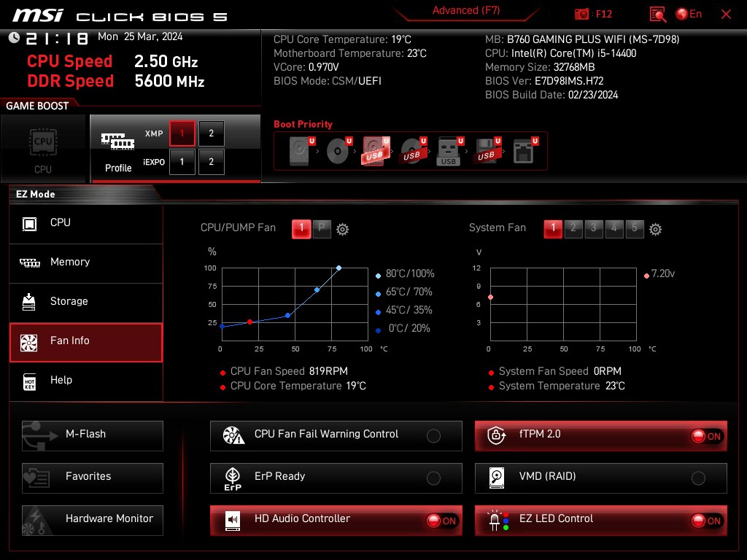747x560 pixels.
Task: Click the 80°C/100% fan curve point
Action: coord(338,268)
